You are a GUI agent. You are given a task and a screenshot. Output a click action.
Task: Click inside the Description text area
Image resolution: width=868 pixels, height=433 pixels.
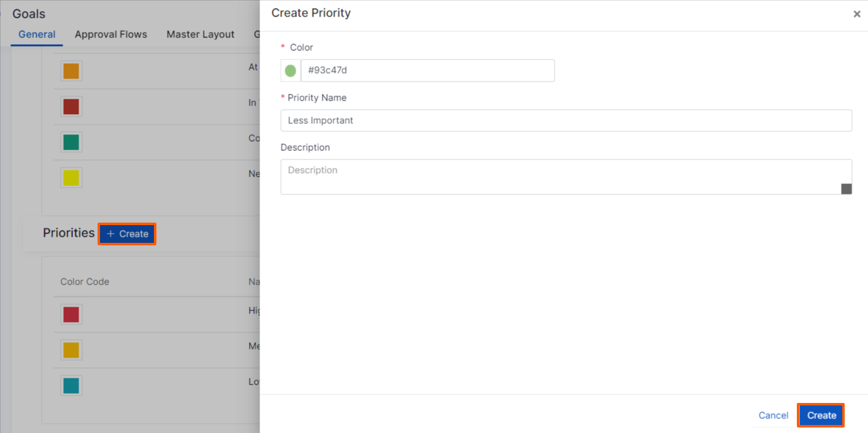[566, 177]
